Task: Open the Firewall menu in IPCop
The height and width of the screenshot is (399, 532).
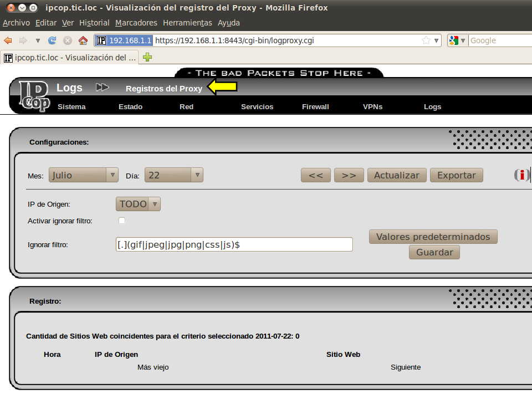Action: pos(315,107)
